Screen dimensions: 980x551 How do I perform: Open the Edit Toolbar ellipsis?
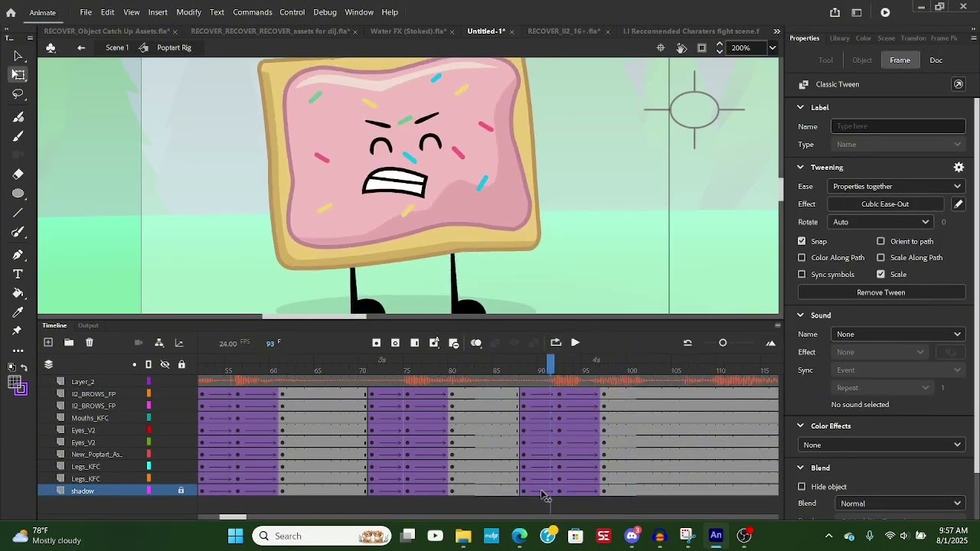click(18, 350)
